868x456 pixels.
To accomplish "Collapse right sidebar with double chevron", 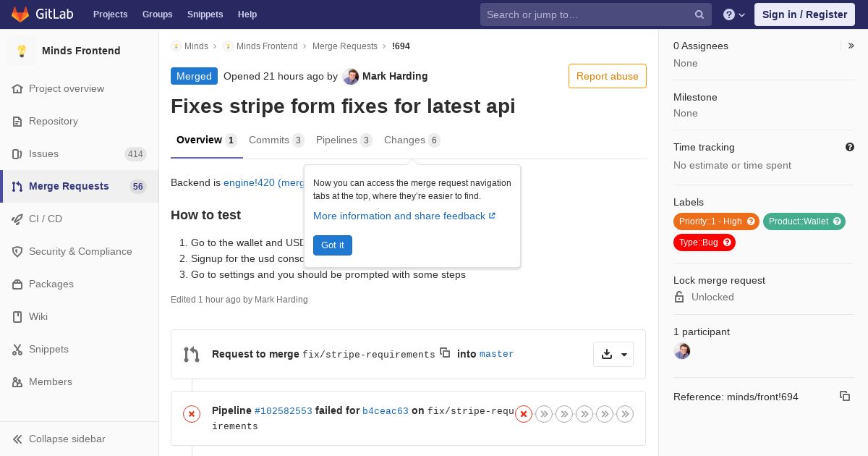I will 851,46.
